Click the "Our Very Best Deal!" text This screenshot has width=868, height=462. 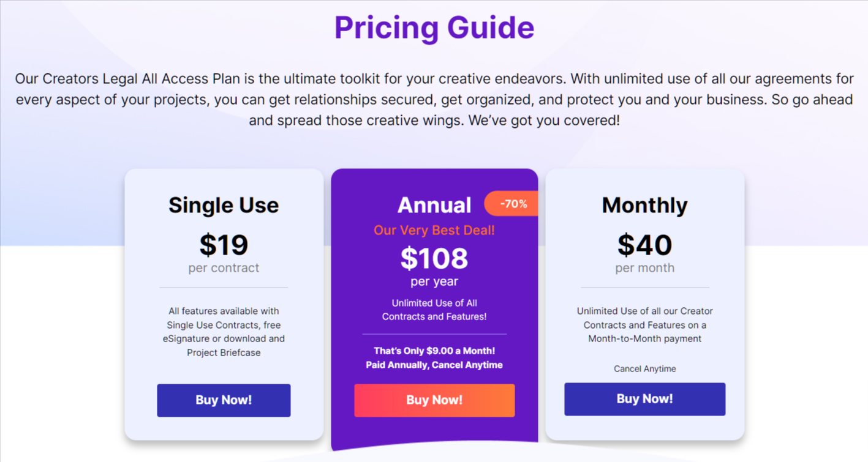(434, 230)
